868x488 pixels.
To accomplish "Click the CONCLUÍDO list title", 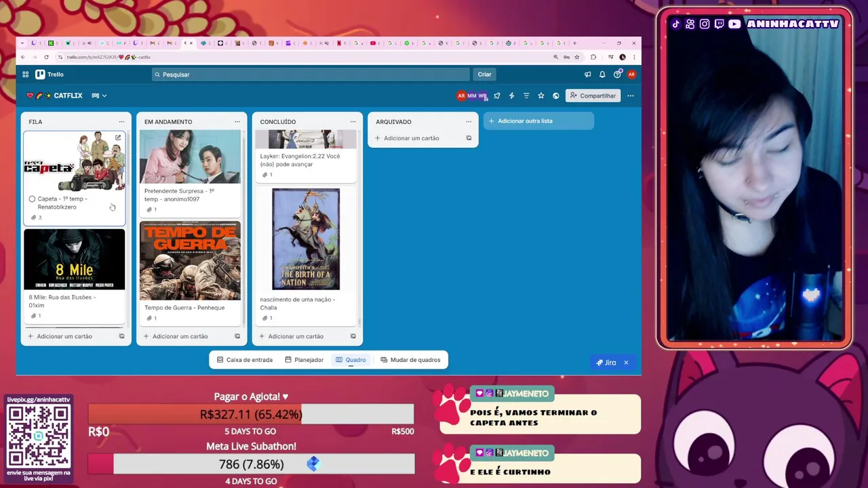I will click(278, 122).
